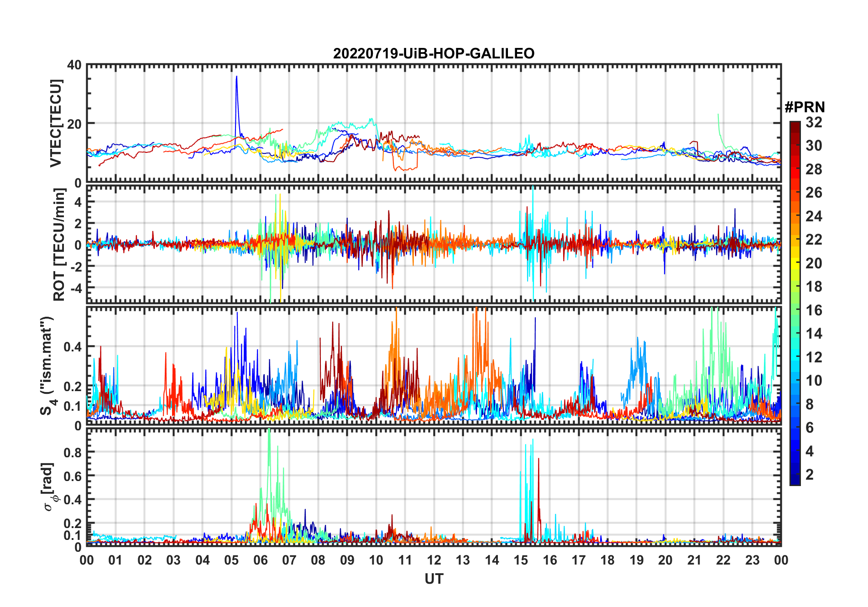Click the S4 ("ism.mat") y-axis label

point(48,366)
